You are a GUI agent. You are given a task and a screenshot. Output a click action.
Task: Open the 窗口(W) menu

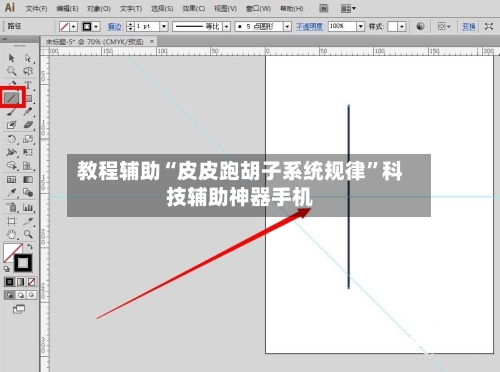[x=258, y=8]
